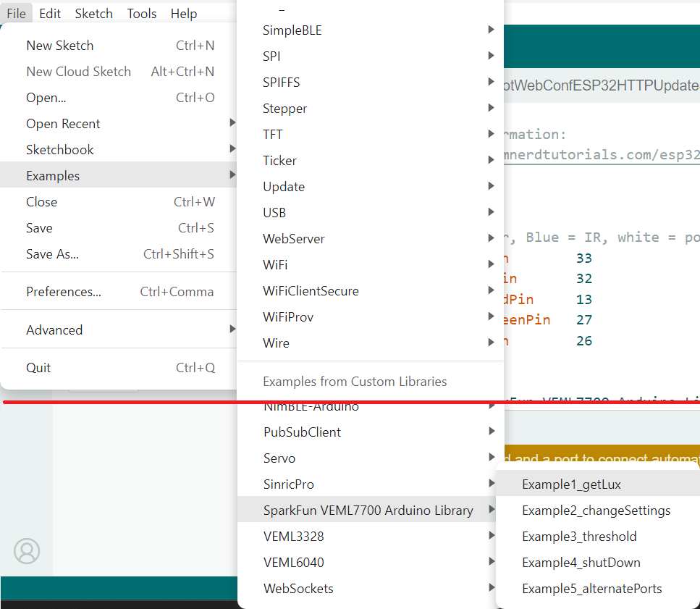This screenshot has height=609, width=700.
Task: Open Servo examples submenu
Action: (x=371, y=458)
